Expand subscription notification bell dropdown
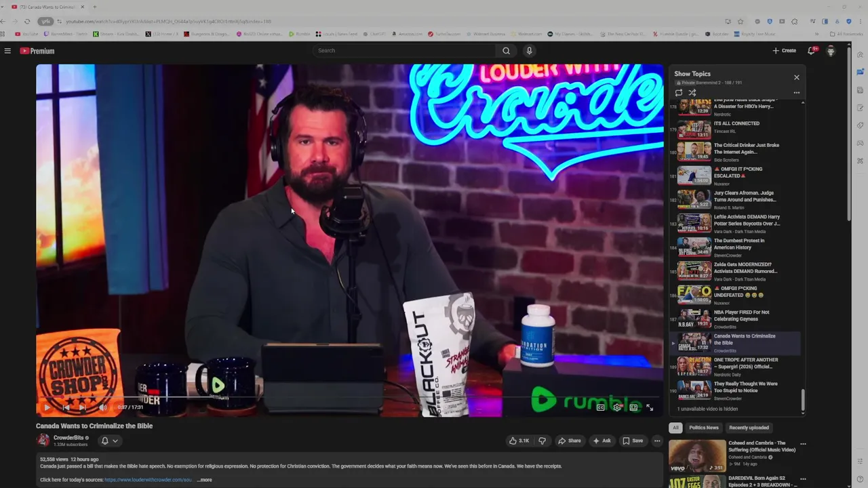 [109, 441]
